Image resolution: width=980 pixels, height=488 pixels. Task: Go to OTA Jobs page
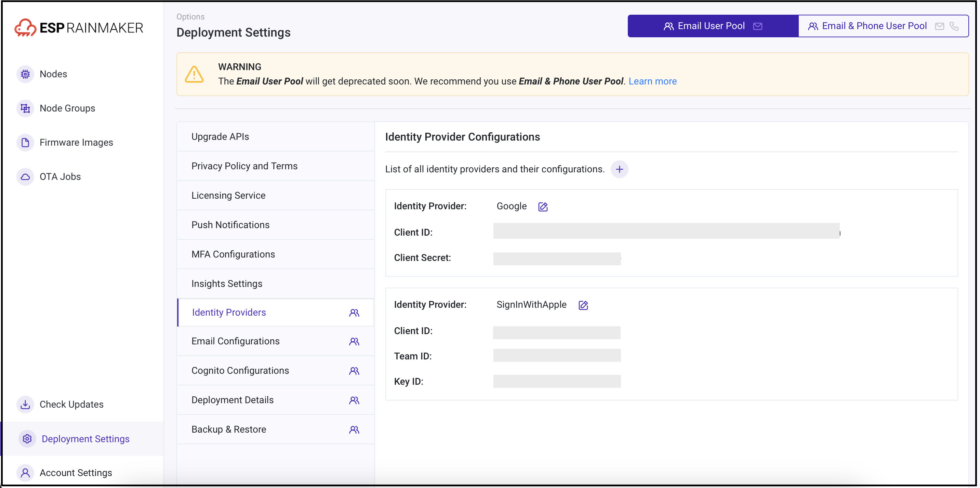click(x=60, y=176)
